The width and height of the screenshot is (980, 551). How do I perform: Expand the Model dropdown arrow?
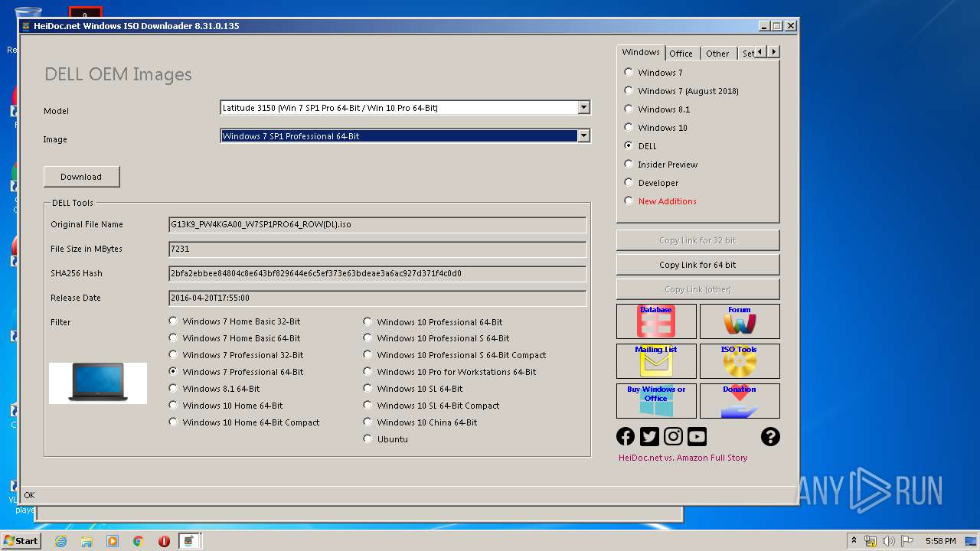(583, 108)
